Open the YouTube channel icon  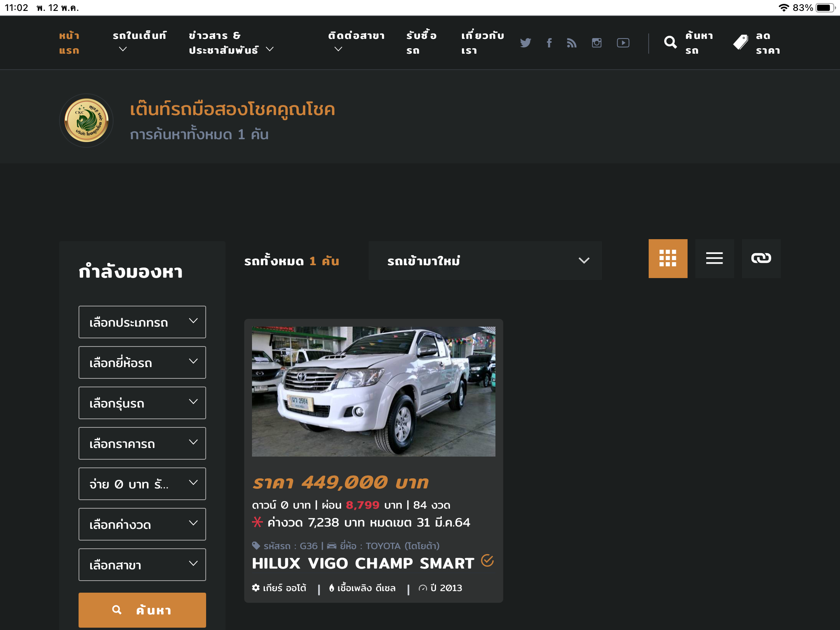(623, 43)
